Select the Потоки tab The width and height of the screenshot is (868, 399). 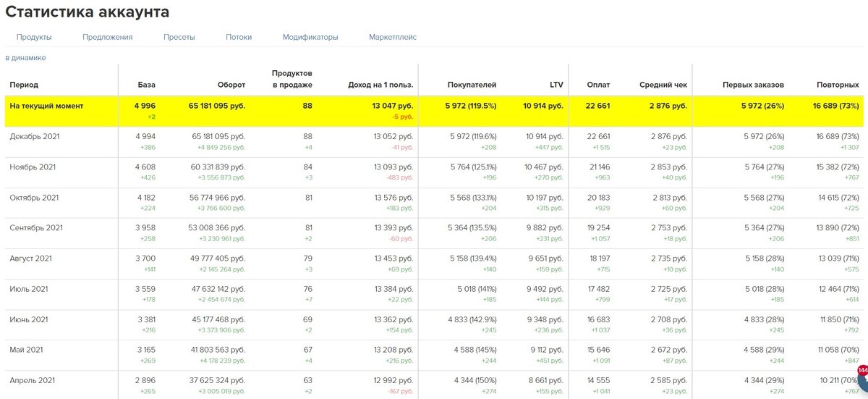click(x=239, y=37)
